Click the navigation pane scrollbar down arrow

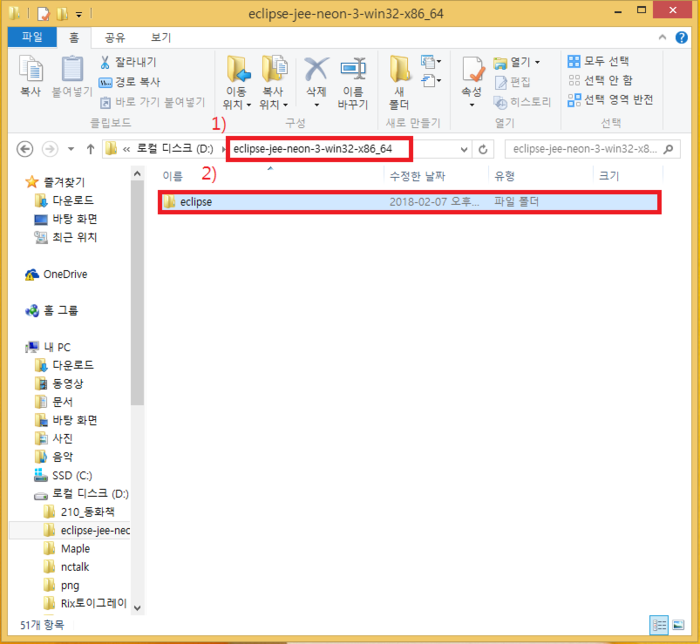(137, 607)
